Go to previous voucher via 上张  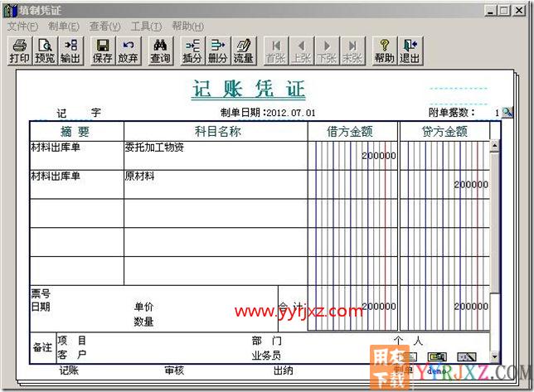pyautogui.click(x=301, y=51)
